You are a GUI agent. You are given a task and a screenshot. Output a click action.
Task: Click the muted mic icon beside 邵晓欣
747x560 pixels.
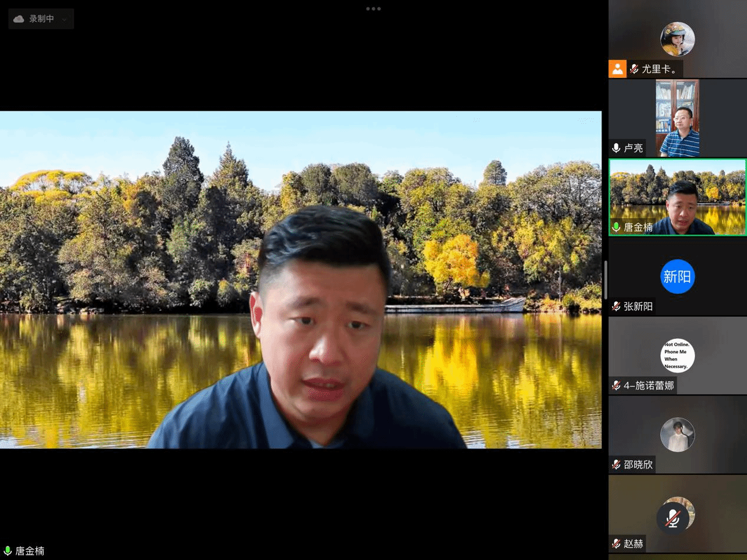tap(616, 465)
